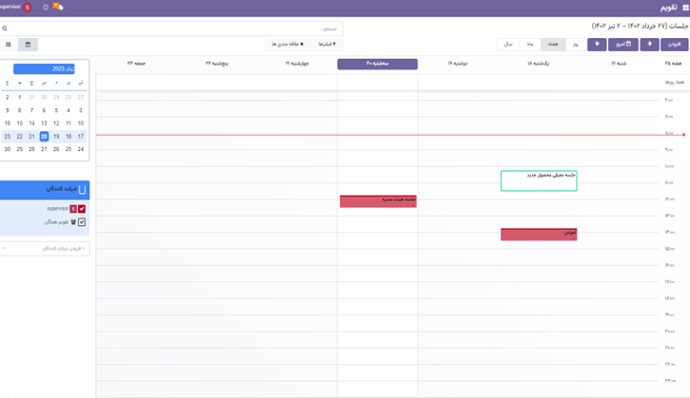Viewport: 690px width, 398px height.
Task: Select day 9 in the mini calendar
Action: [7, 110]
